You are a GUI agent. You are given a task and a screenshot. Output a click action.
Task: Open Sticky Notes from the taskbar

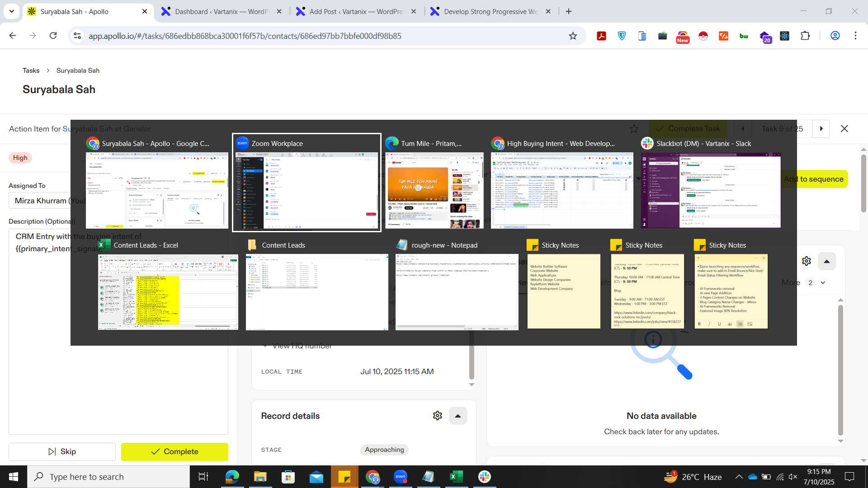344,477
